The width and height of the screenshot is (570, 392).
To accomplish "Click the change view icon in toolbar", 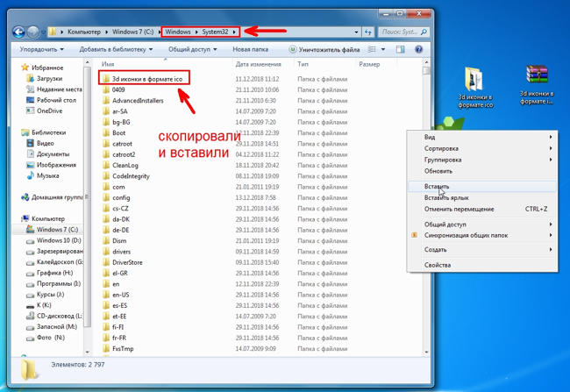I will click(372, 49).
